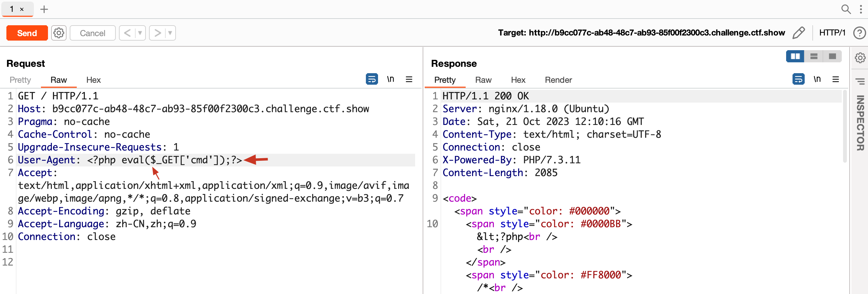Close tab 1
This screenshot has width=868, height=294.
[22, 10]
